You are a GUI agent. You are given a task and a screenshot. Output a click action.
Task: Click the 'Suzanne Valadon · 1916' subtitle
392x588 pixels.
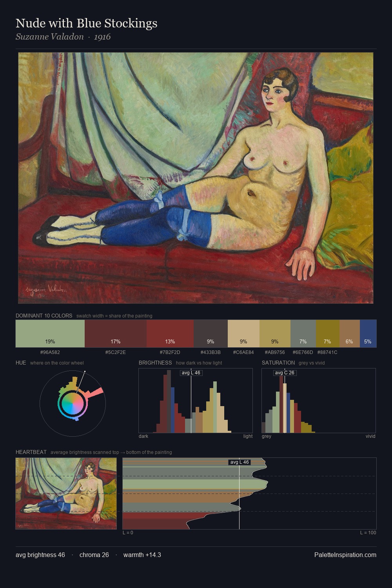[x=63, y=37]
